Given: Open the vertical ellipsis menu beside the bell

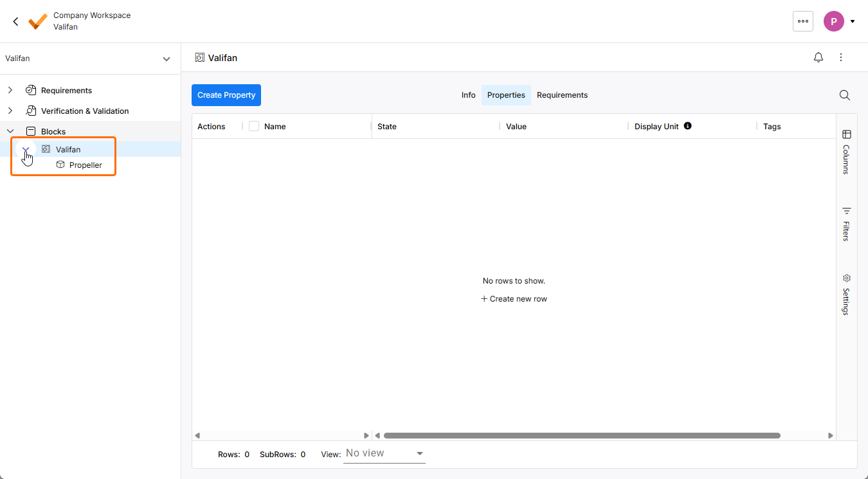Looking at the screenshot, I should click(x=841, y=57).
